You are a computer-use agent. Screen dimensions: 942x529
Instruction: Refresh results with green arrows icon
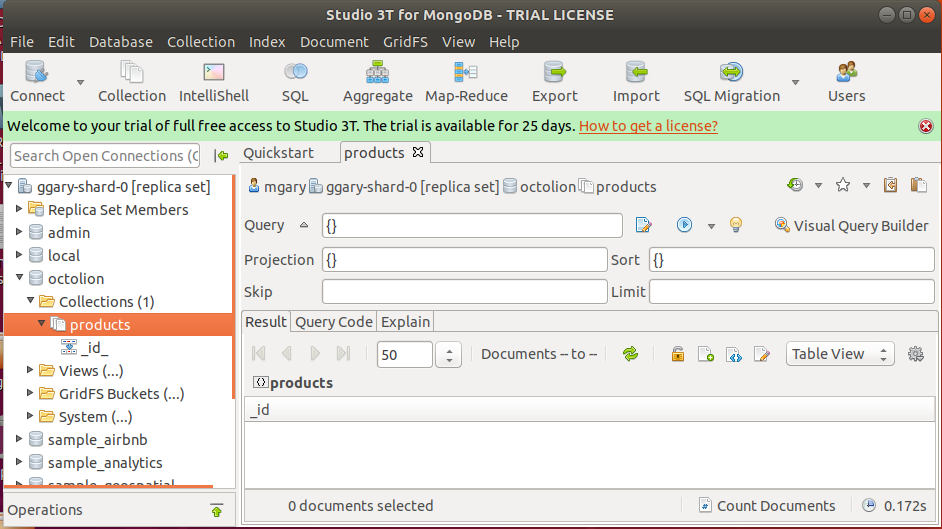pyautogui.click(x=630, y=354)
